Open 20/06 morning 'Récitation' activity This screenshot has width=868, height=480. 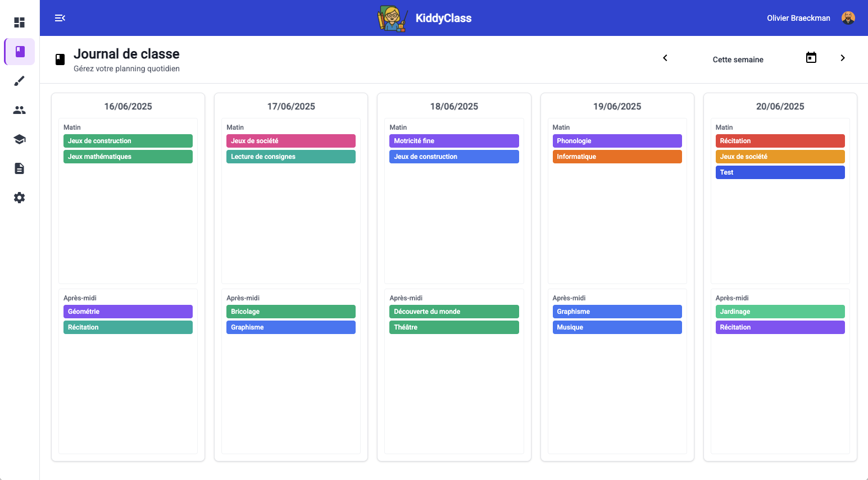coord(780,141)
